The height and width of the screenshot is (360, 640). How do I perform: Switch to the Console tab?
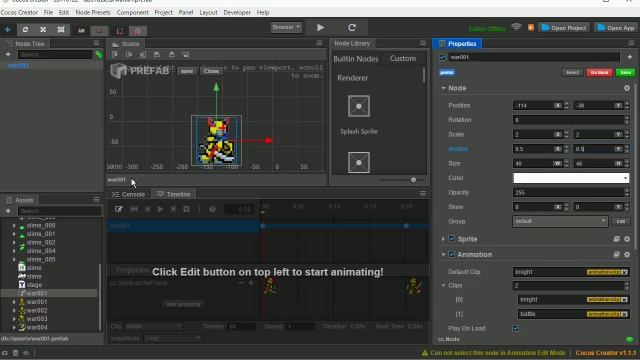[x=129, y=194]
